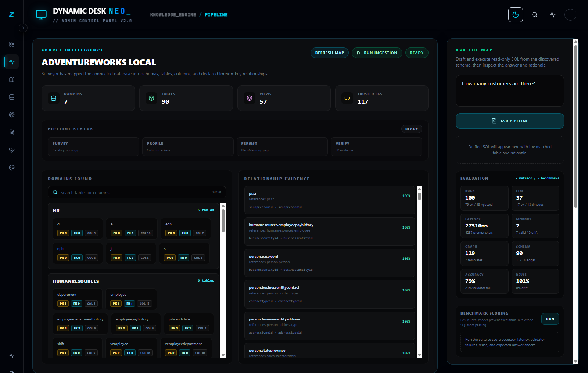Select the Persist pipeline stage
Image resolution: width=588 pixels, height=373 pixels.
pyautogui.click(x=282, y=147)
